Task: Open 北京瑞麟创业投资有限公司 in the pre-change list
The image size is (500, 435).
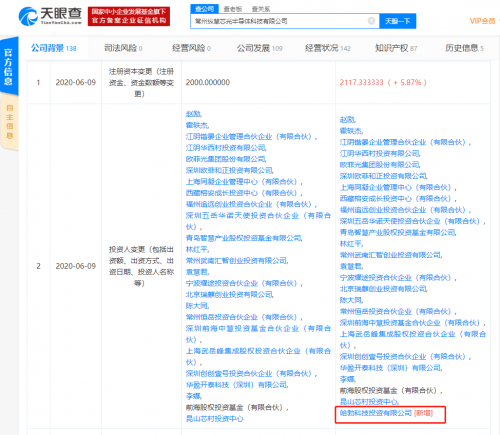Action: 229,294
